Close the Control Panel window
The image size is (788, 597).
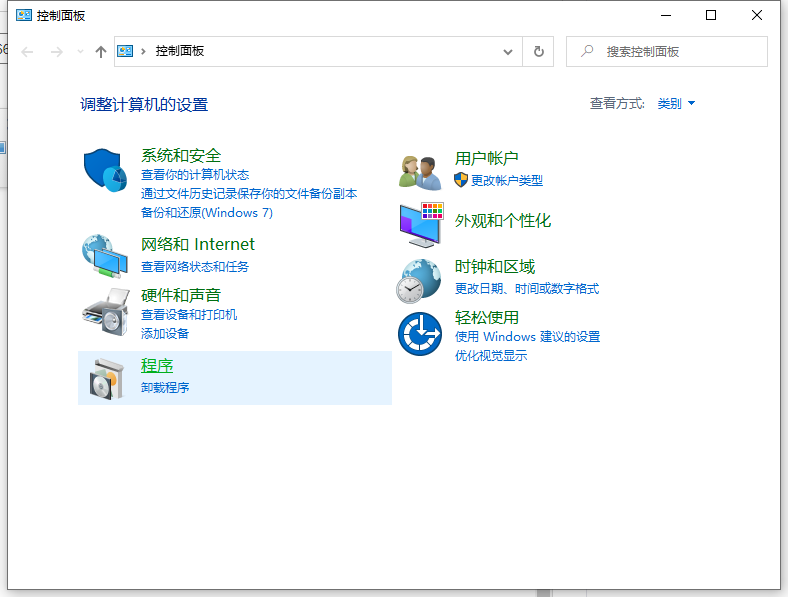click(757, 15)
